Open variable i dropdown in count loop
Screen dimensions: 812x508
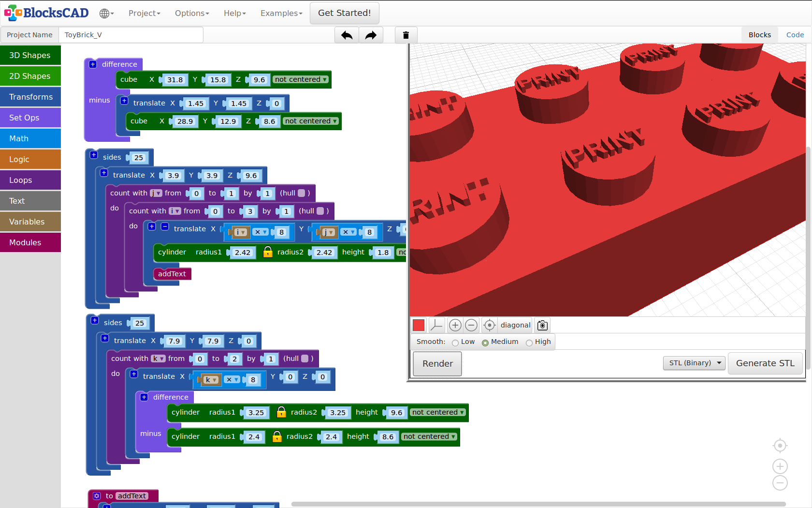pos(174,211)
